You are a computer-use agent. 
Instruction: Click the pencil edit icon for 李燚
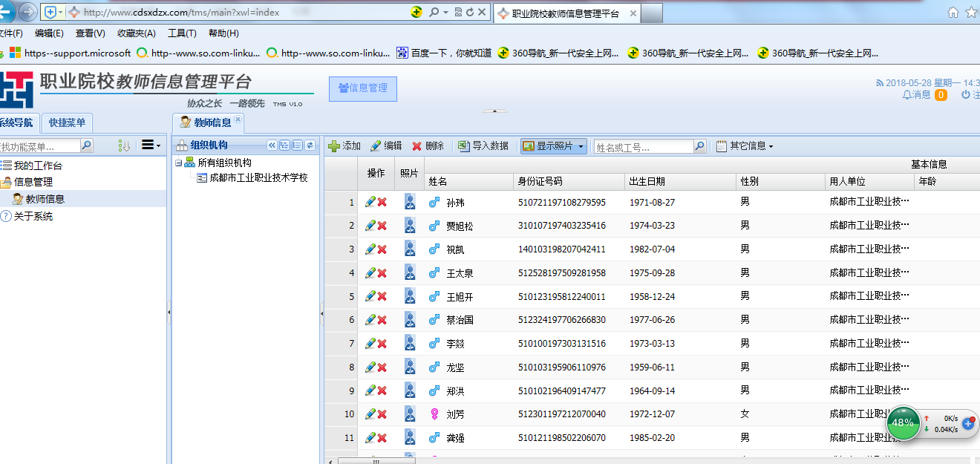tap(370, 343)
